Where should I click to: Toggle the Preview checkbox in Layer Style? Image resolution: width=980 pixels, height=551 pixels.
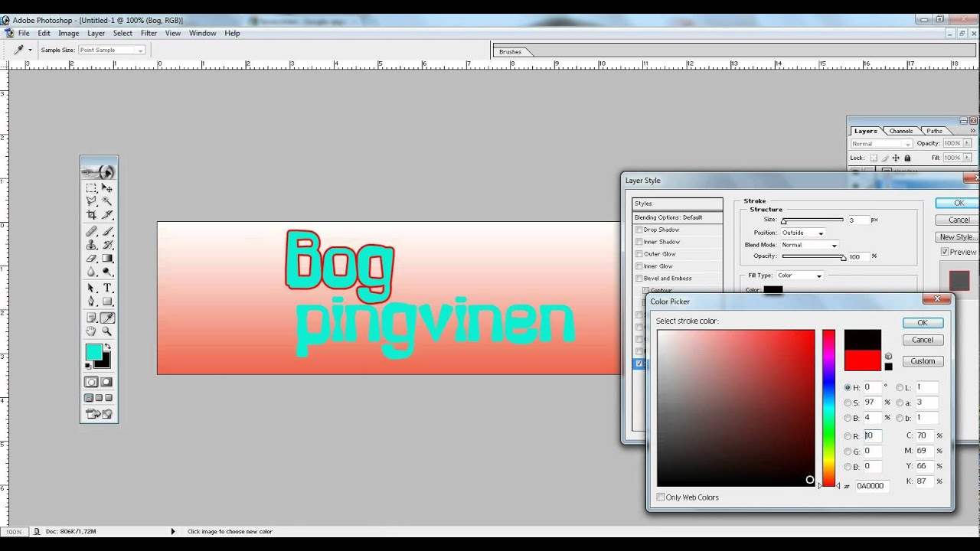click(x=945, y=252)
